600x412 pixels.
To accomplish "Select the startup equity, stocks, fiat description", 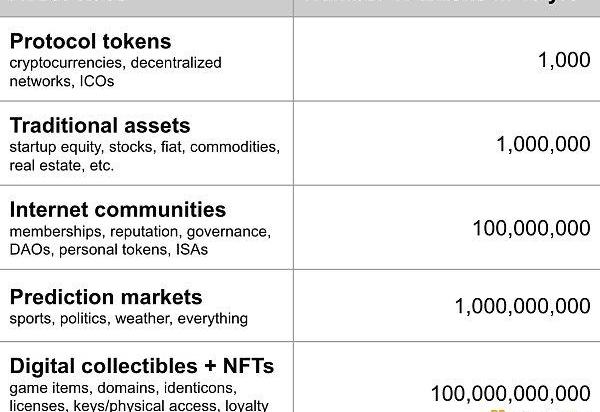I will coord(144,147).
